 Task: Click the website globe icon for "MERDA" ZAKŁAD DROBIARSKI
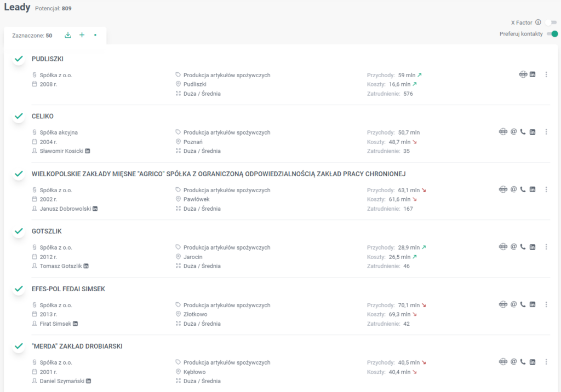503,362
